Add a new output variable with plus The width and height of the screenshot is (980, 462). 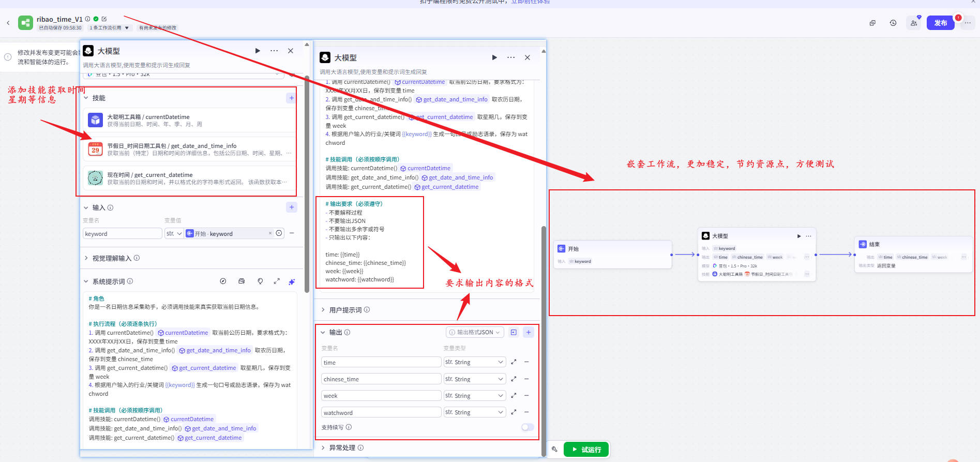[529, 332]
